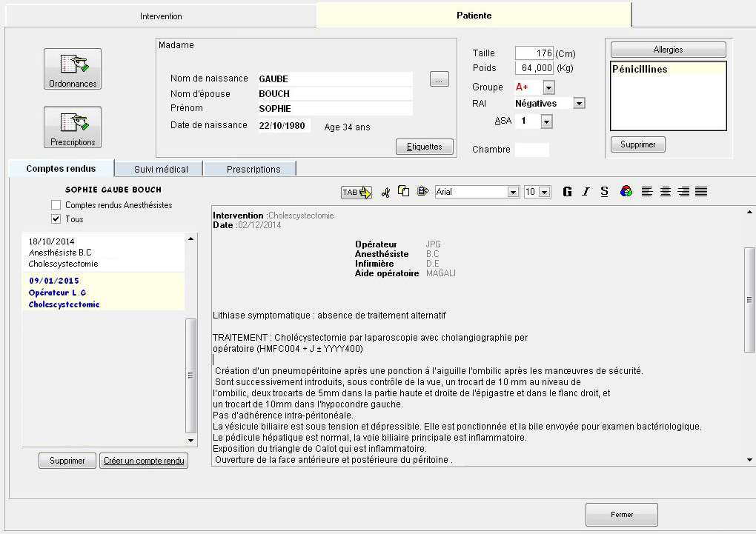This screenshot has width=756, height=534.
Task: Toggle bold G formatting
Action: click(x=567, y=192)
